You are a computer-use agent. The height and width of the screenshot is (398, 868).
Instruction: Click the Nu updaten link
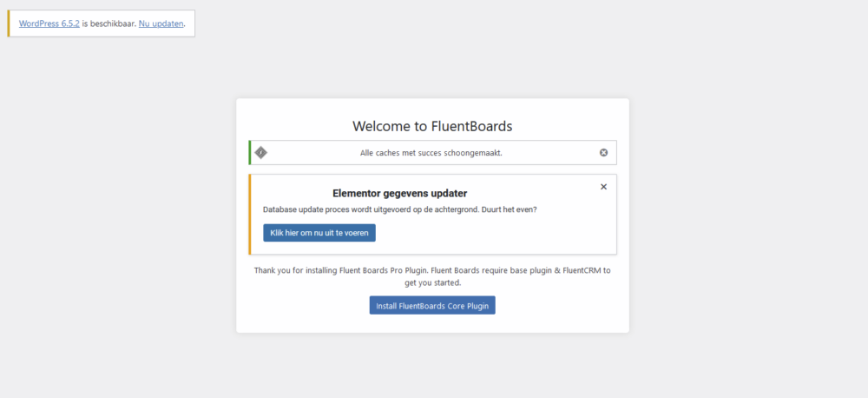pos(161,23)
